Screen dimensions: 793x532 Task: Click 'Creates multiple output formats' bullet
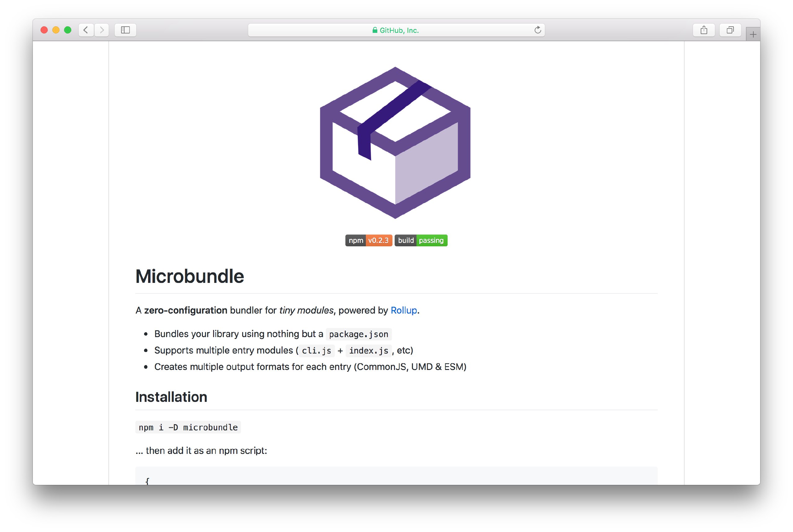pos(310,367)
